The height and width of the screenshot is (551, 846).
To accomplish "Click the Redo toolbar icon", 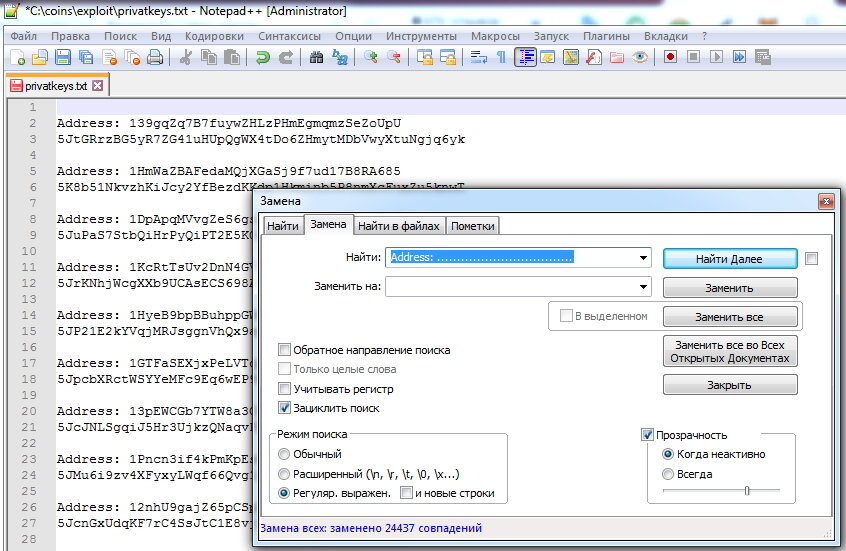I will (x=285, y=57).
